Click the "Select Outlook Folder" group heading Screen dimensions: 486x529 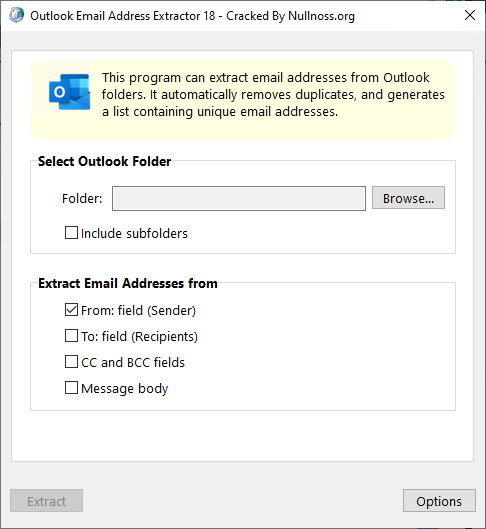coord(104,161)
